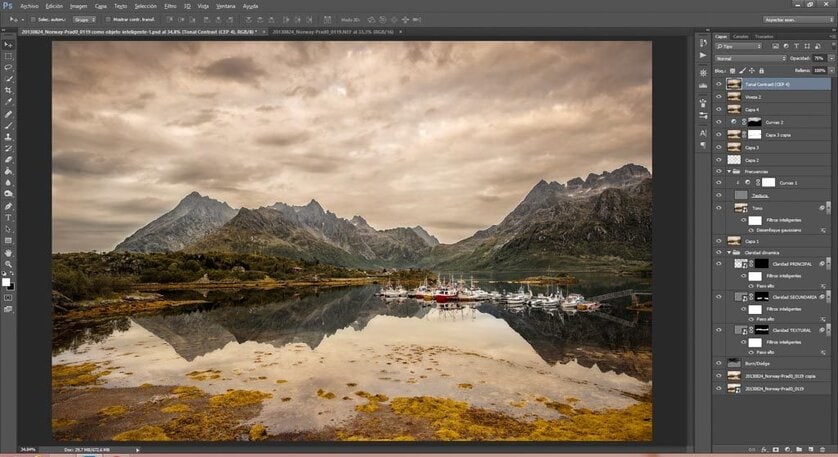Image resolution: width=838 pixels, height=457 pixels.
Task: Switch to the Canales tab
Action: click(x=741, y=36)
